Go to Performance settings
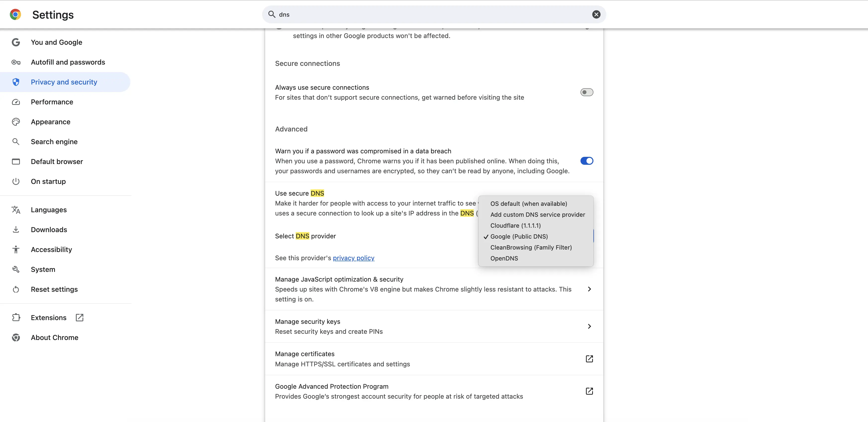 [x=65, y=102]
